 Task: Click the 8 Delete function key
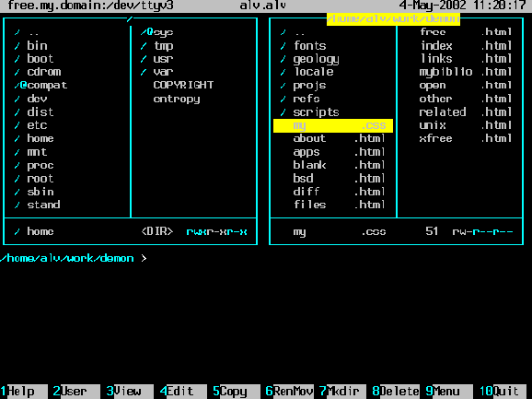tap(396, 392)
